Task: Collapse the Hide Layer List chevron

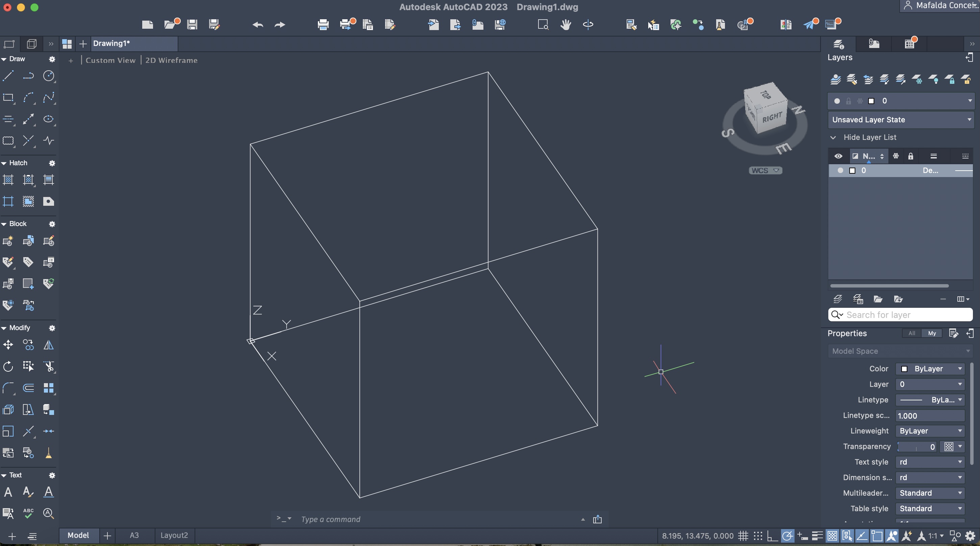Action: [833, 138]
